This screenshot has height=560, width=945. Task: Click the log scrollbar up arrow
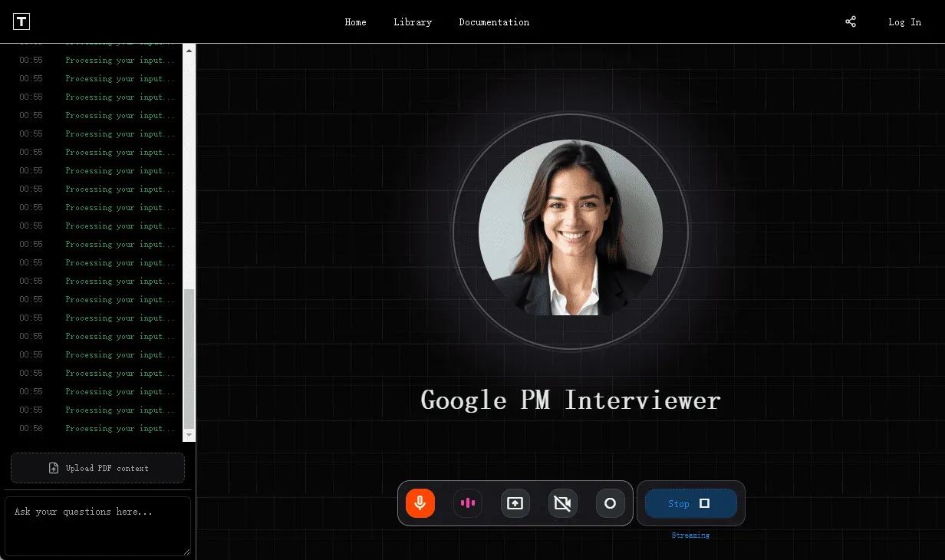point(189,50)
